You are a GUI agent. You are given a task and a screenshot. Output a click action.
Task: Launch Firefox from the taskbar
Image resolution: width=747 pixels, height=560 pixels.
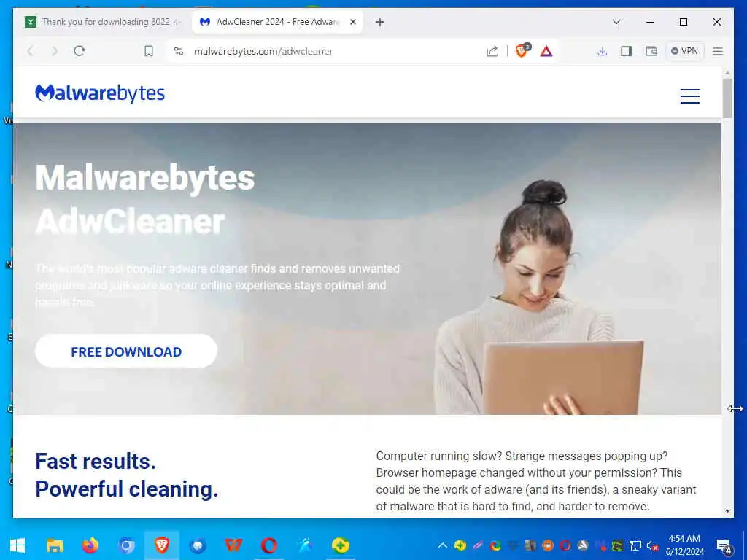coord(90,545)
